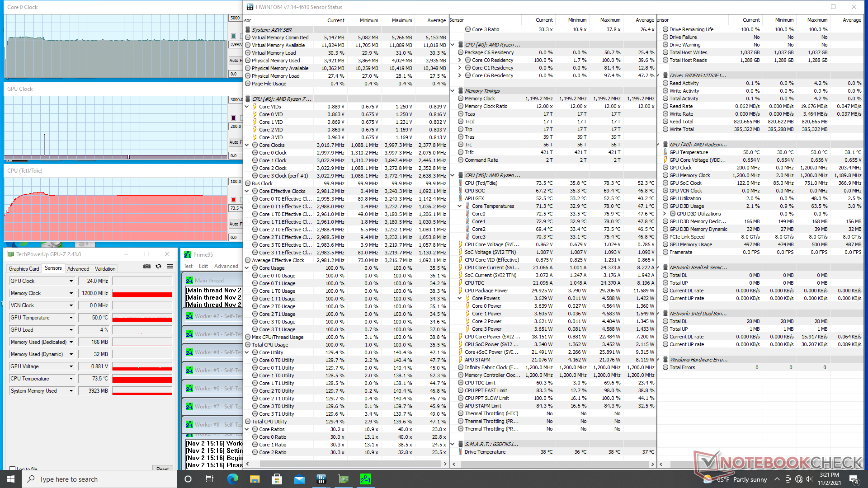The image size is (868, 488).
Task: Click the Prime95 Worker #5 window icon
Action: point(189,371)
